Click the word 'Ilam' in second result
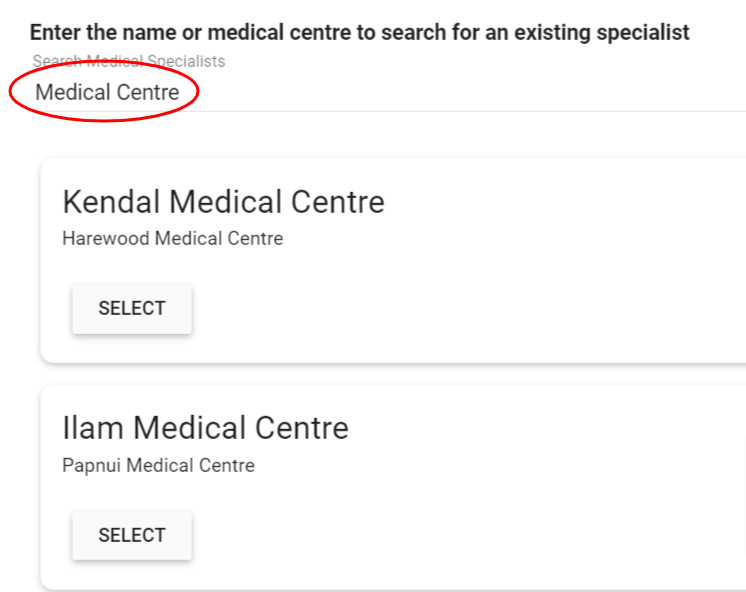 [x=93, y=428]
